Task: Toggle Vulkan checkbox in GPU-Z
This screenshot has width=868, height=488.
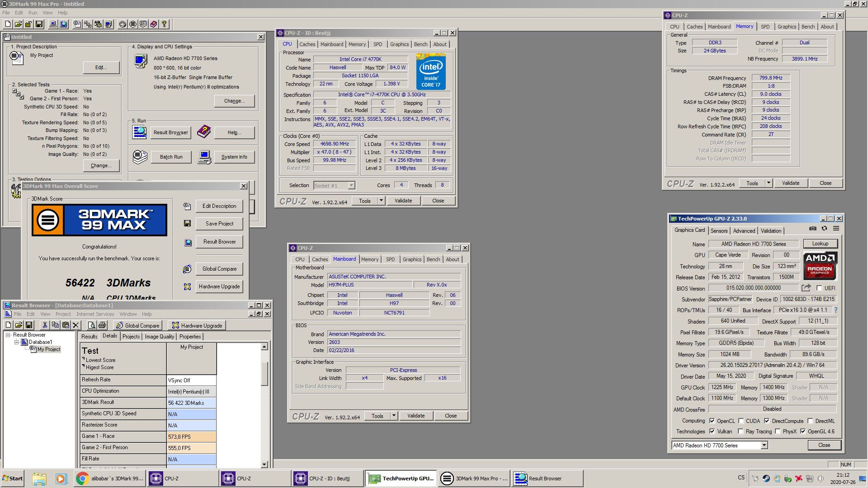Action: point(712,432)
